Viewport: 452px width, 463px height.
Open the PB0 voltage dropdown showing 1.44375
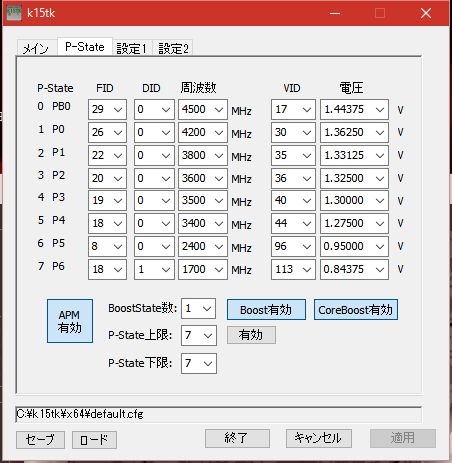coord(354,109)
